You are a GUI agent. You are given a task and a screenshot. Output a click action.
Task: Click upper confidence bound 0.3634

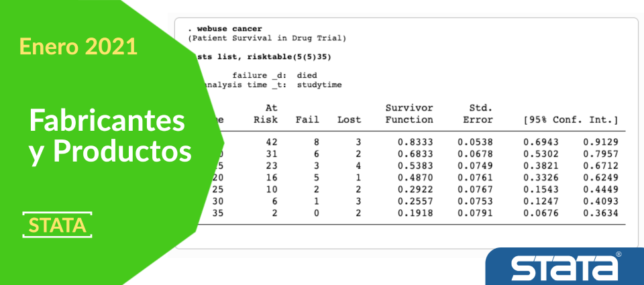coord(601,213)
